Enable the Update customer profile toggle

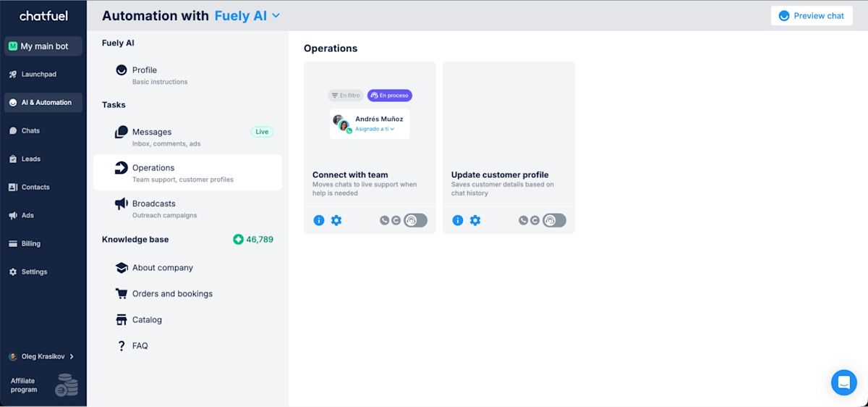(554, 220)
